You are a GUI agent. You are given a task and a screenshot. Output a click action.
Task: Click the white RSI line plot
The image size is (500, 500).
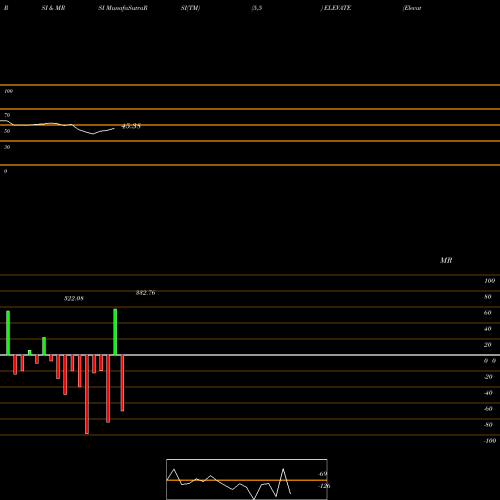pos(57,127)
